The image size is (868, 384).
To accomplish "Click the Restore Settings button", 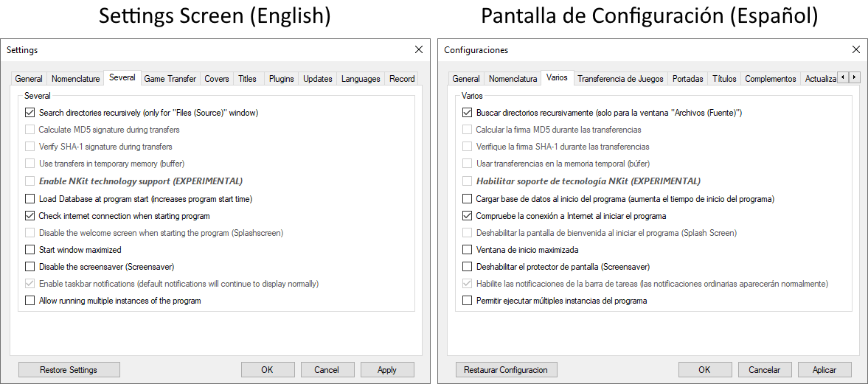I will tap(69, 370).
